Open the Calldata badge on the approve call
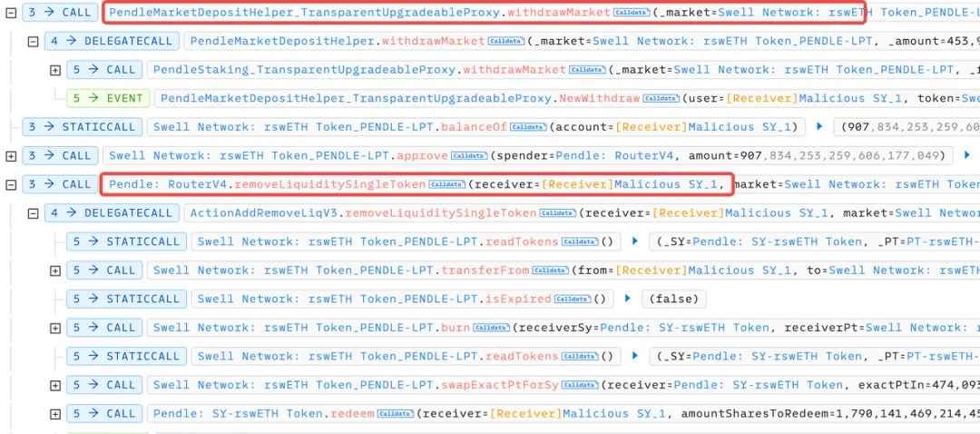Screen dimensions: 980x434 coord(471,156)
